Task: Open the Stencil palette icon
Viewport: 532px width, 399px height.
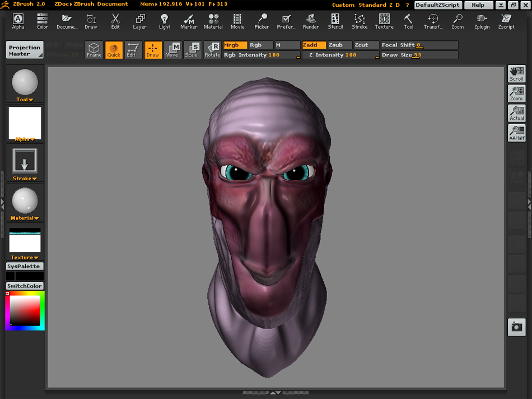Action: pyautogui.click(x=335, y=22)
